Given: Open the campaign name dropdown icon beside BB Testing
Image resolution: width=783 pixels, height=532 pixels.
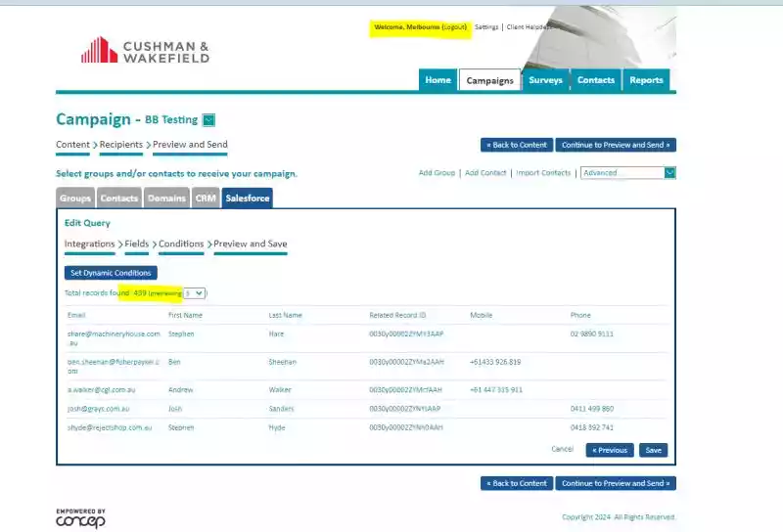Looking at the screenshot, I should pos(208,120).
